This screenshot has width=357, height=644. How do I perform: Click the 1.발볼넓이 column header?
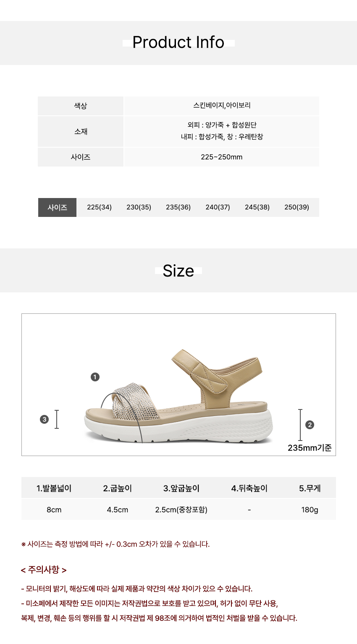(54, 488)
